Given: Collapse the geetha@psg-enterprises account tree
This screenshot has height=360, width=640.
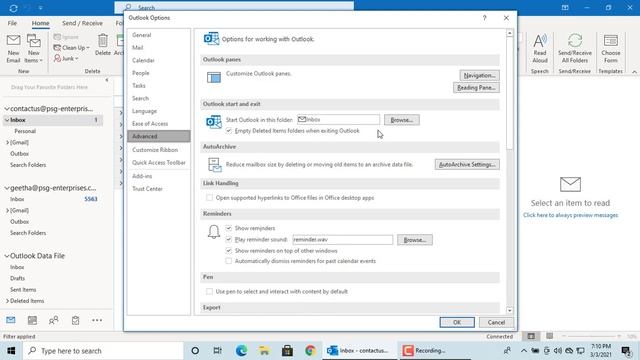Looking at the screenshot, I should (x=7, y=188).
